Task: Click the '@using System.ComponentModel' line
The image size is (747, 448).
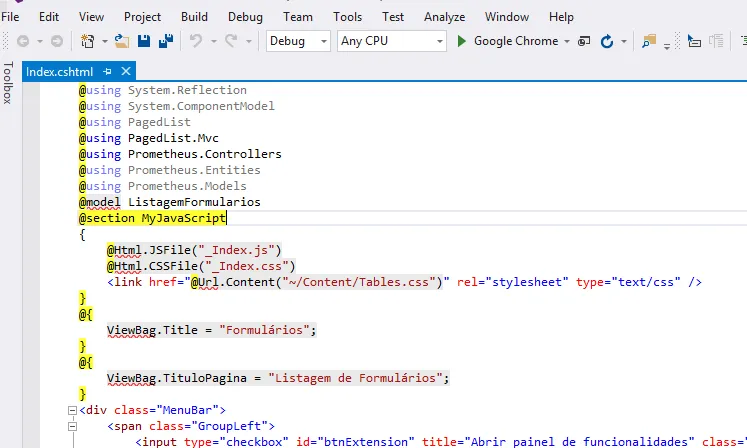Action: click(177, 106)
